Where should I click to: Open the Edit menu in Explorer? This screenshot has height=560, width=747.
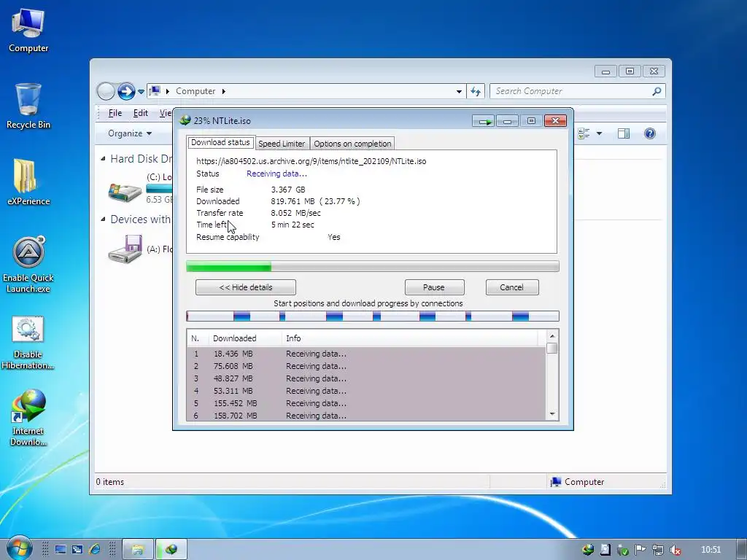click(x=141, y=113)
